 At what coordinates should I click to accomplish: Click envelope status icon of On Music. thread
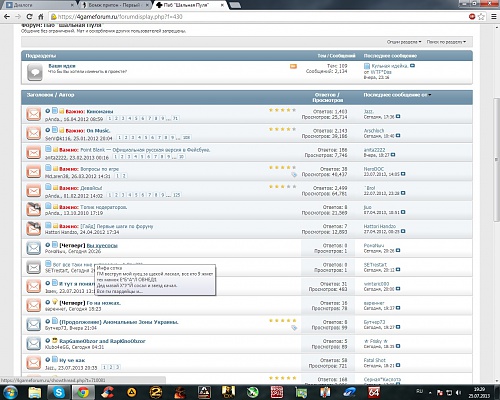point(34,133)
